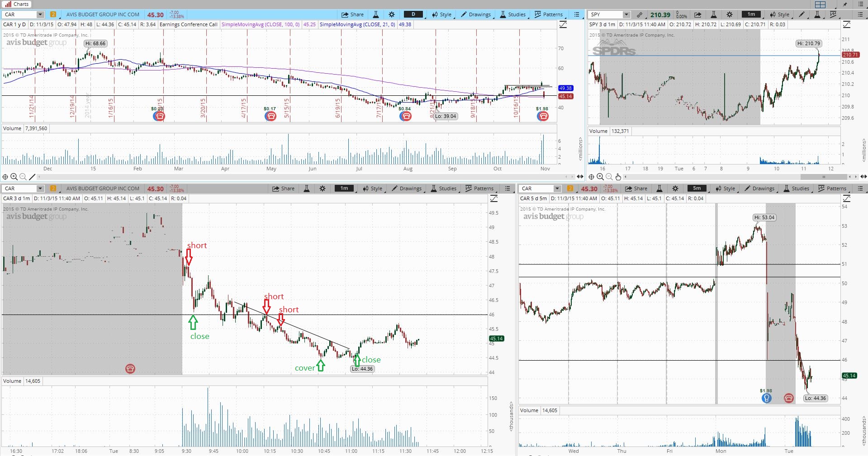
Task: Open Style dropdown in 5-minute CAR chart
Action: coord(726,188)
